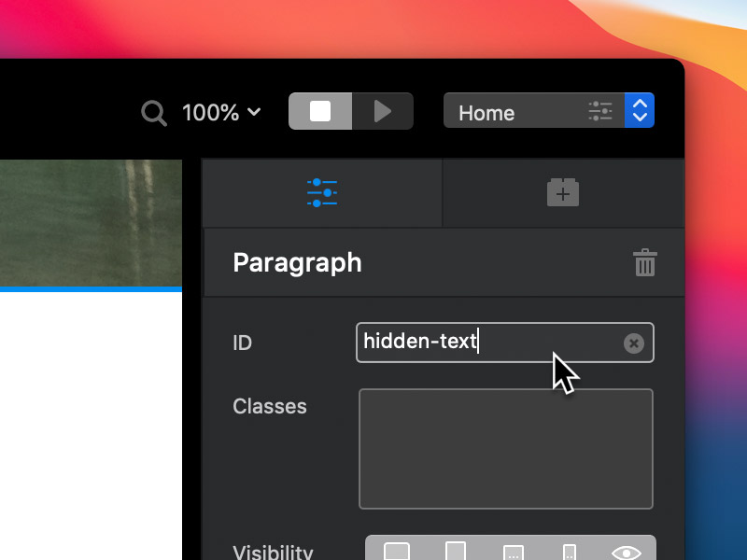Click the magnifier zoom icon
This screenshot has width=747, height=560.
click(x=154, y=113)
